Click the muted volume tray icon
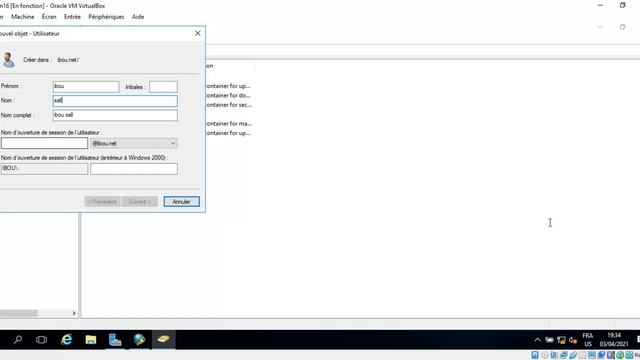 (x=573, y=340)
